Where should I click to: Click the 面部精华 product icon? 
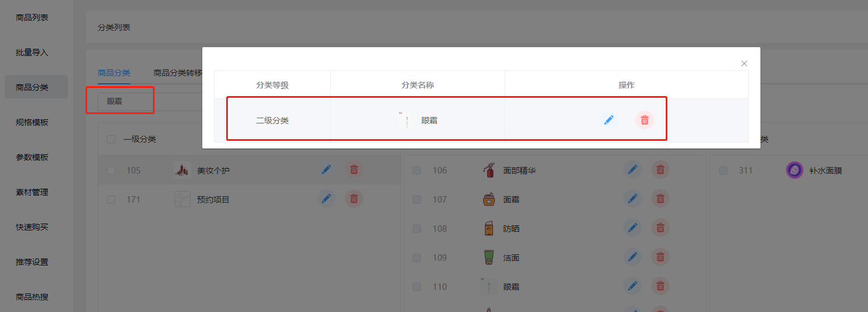pos(489,170)
